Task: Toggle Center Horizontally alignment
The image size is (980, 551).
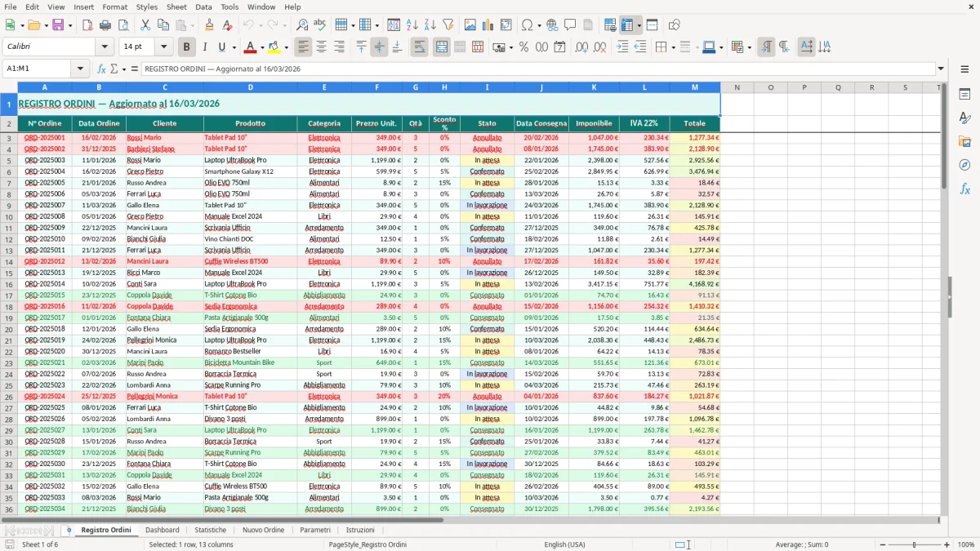Action: click(x=322, y=47)
